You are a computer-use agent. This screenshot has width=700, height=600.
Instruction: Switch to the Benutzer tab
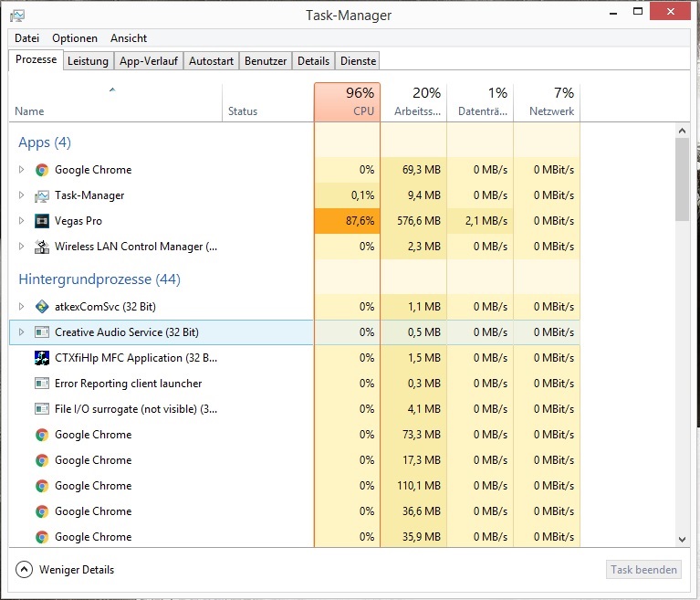tap(266, 61)
